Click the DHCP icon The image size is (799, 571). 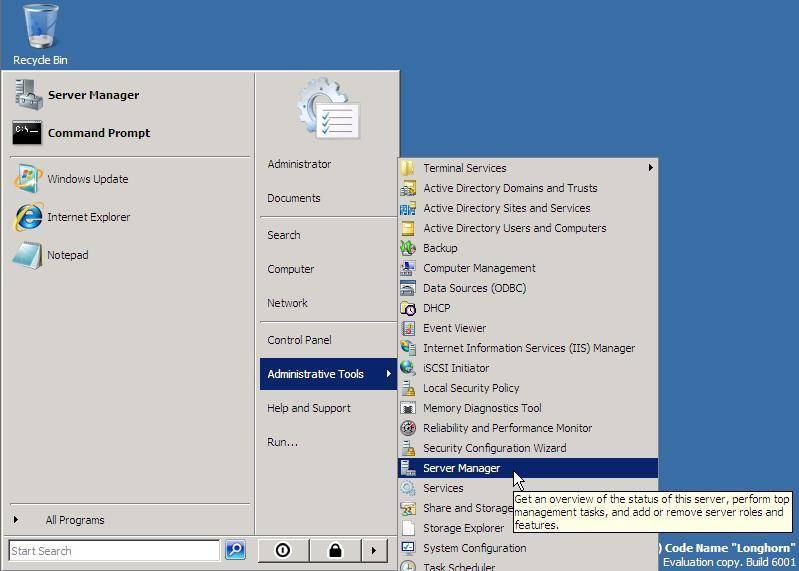[x=408, y=308]
